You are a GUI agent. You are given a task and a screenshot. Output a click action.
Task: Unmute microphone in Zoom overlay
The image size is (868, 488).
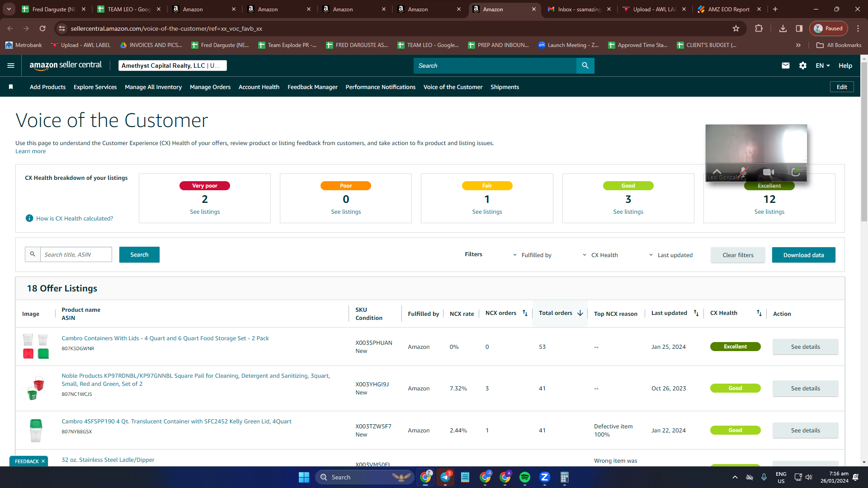coord(743,172)
